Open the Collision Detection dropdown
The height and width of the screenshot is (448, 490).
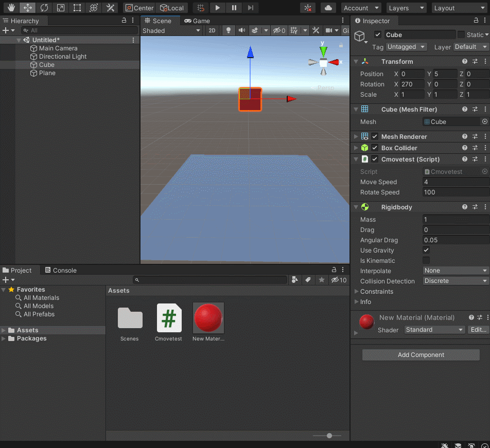pyautogui.click(x=456, y=281)
